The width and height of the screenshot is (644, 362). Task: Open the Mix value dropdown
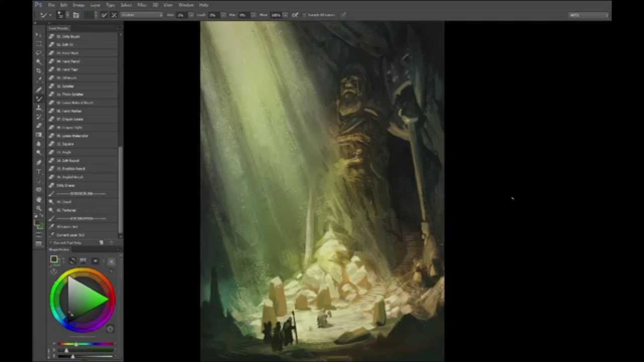(x=253, y=15)
